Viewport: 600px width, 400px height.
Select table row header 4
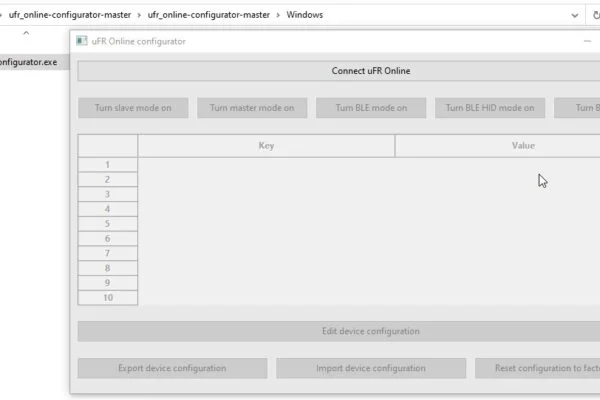[x=108, y=209]
